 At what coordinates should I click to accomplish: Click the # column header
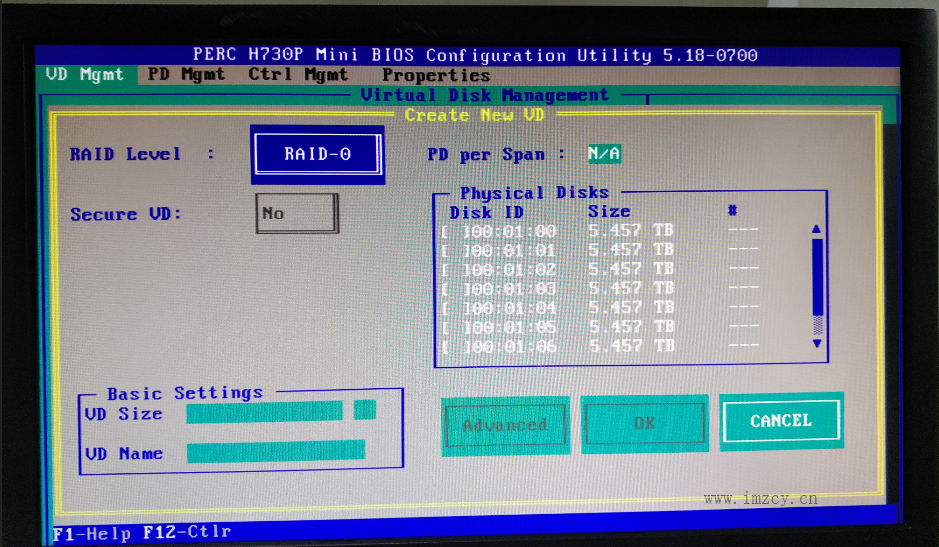tap(732, 210)
